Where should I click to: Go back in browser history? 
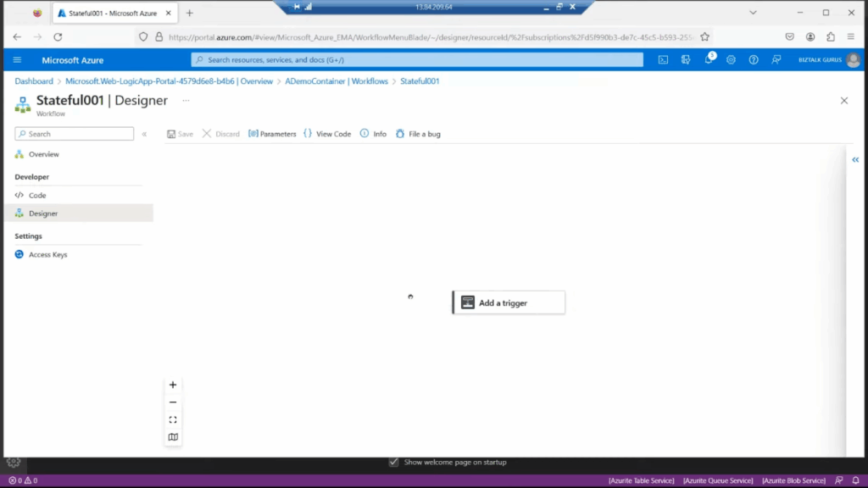tap(17, 37)
